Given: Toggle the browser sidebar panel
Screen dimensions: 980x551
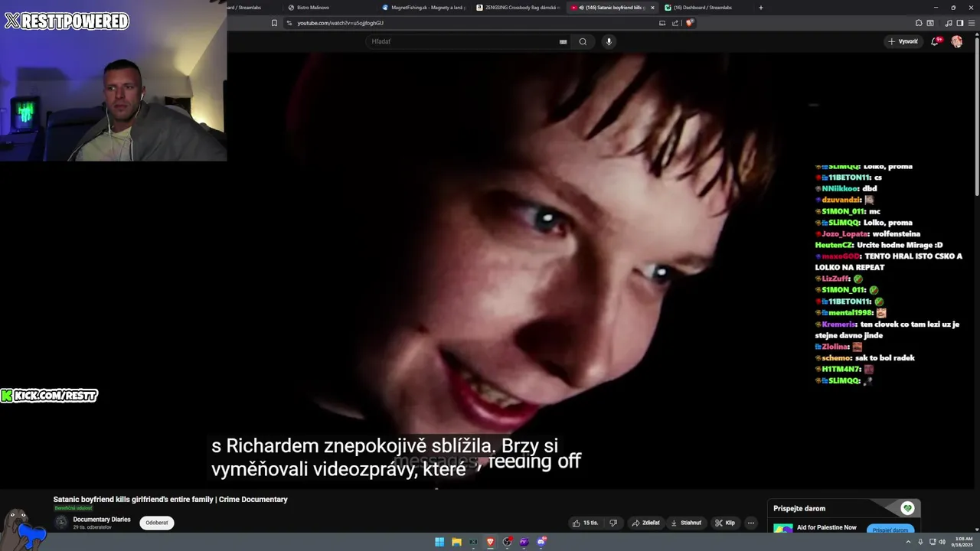Looking at the screenshot, I should pyautogui.click(x=960, y=23).
